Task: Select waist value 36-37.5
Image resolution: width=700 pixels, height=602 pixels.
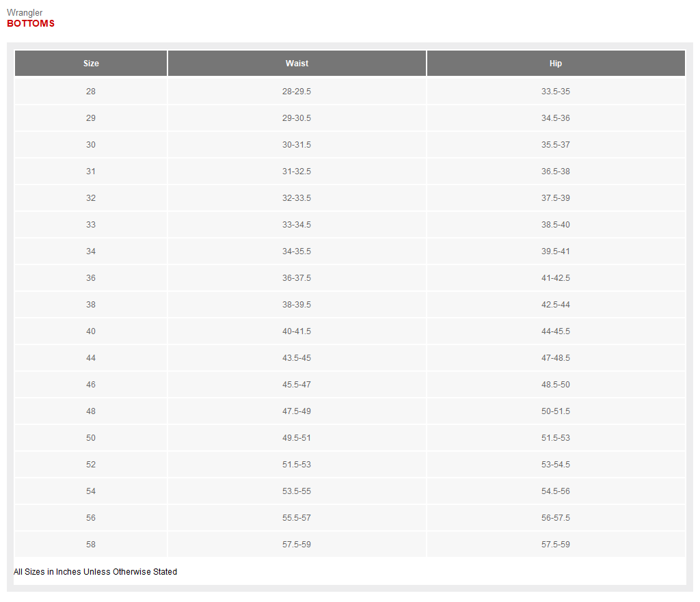Action: pos(297,278)
